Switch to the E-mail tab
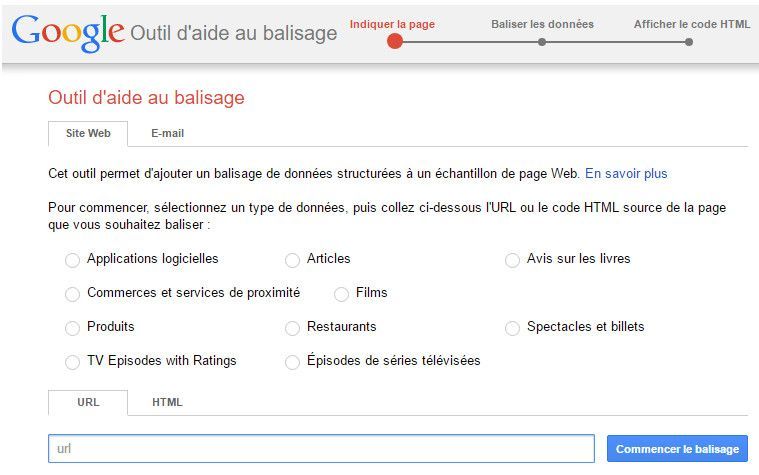Viewport: 759px width, 475px height. point(167,133)
